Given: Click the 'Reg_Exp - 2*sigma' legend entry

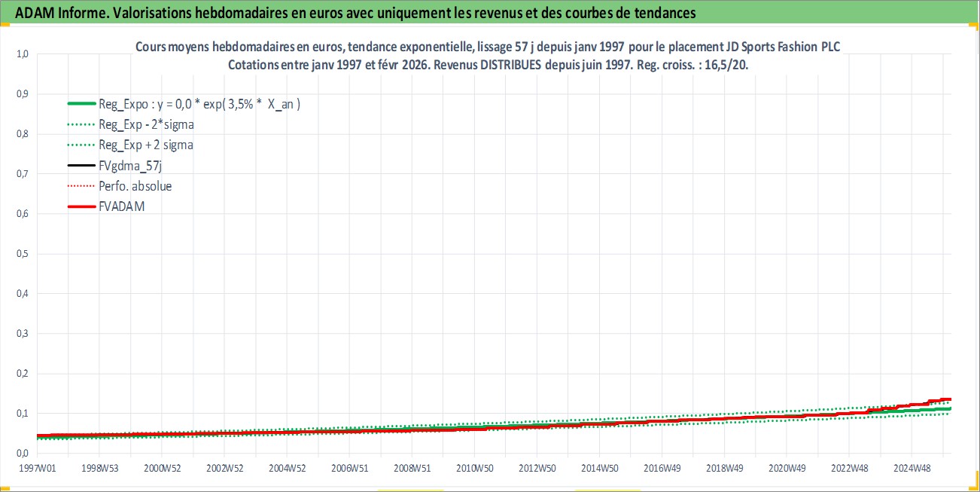Looking at the screenshot, I should point(129,124).
